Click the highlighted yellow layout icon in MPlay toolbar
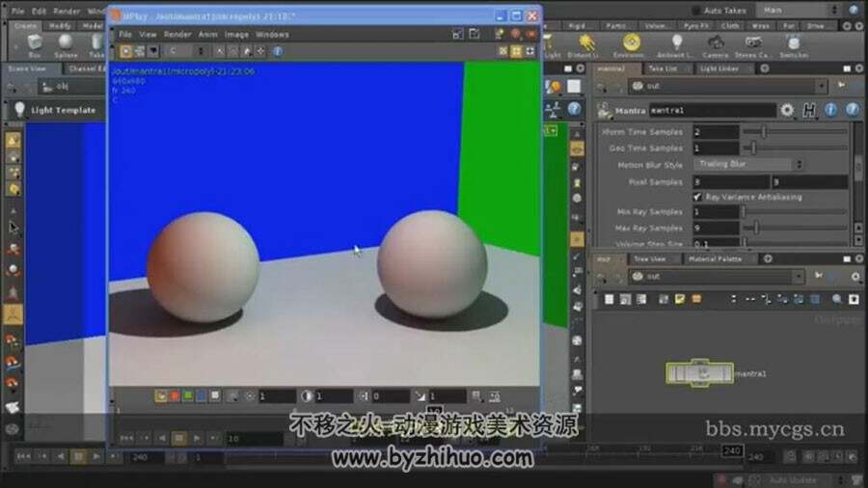This screenshot has height=488, width=868. click(x=516, y=51)
